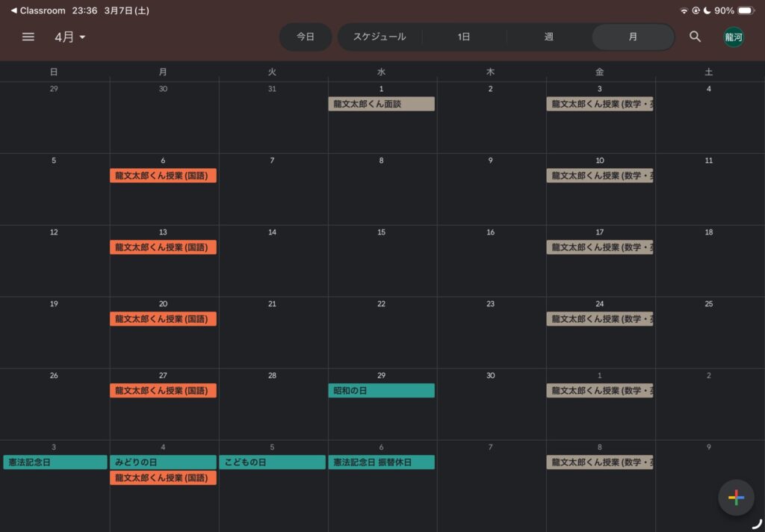Open 憲法記念日 振替休日 event

[x=381, y=463]
